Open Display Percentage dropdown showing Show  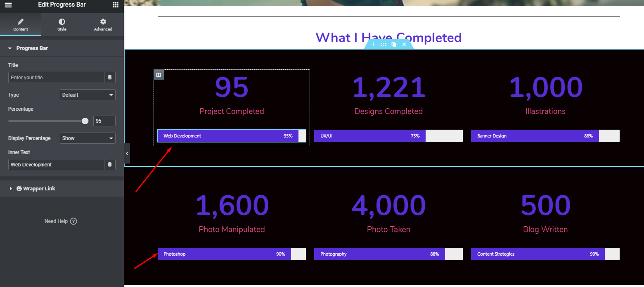click(88, 138)
